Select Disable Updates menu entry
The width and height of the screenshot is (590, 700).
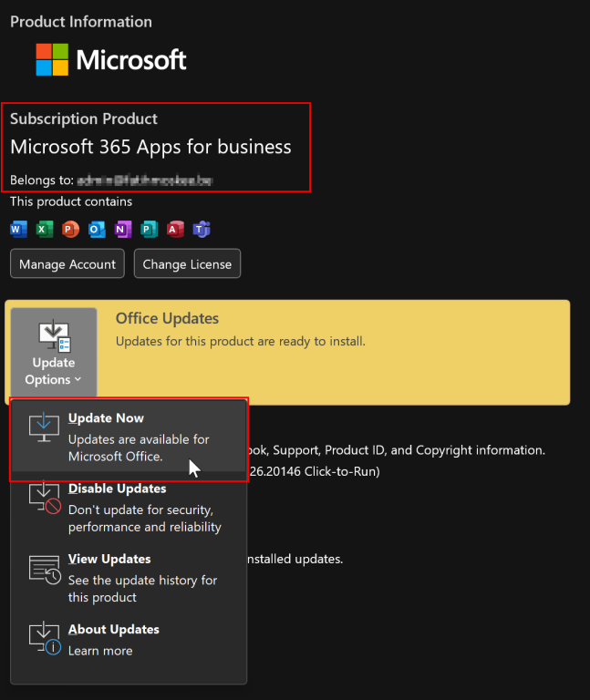click(129, 507)
